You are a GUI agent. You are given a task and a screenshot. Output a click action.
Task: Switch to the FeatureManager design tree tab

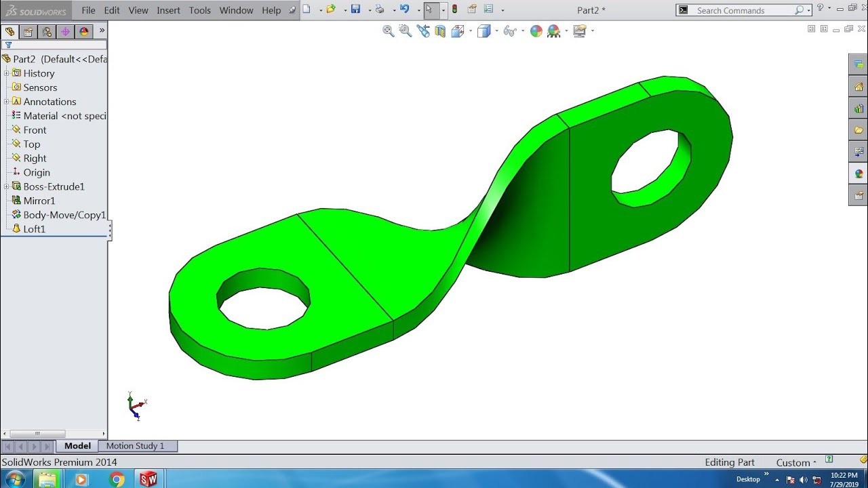(9, 32)
